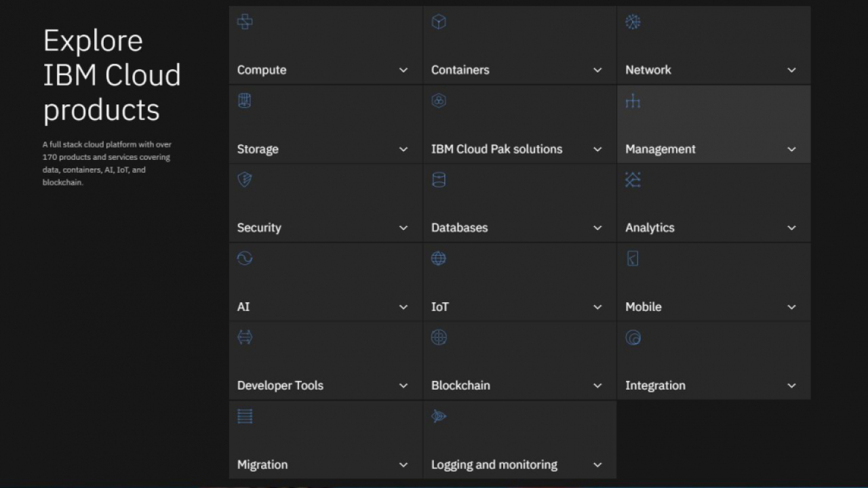Click the Mobile device icon
This screenshot has width=868, height=488.
coord(633,259)
